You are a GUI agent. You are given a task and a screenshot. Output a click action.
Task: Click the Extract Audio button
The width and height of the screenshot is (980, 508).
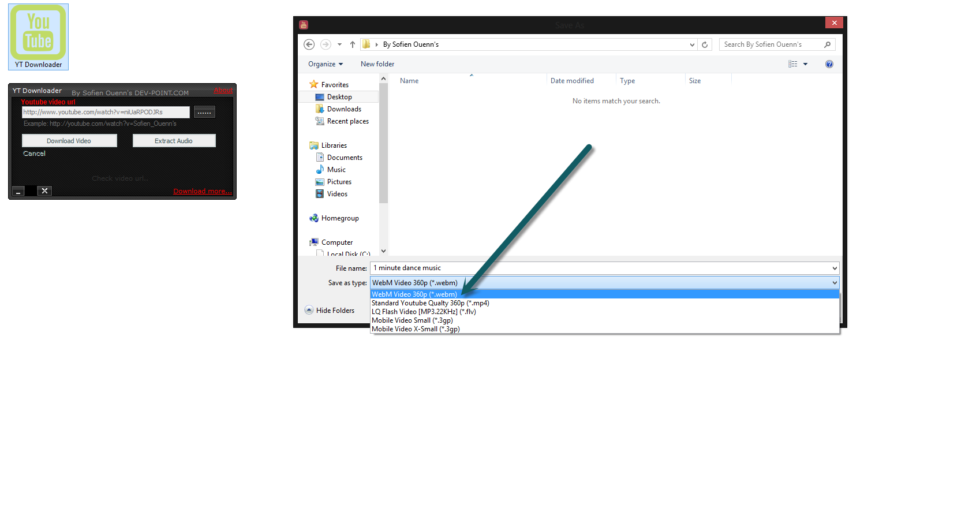point(174,141)
